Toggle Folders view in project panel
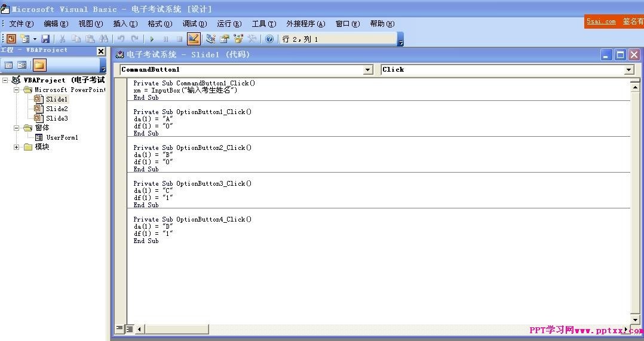 click(x=39, y=65)
